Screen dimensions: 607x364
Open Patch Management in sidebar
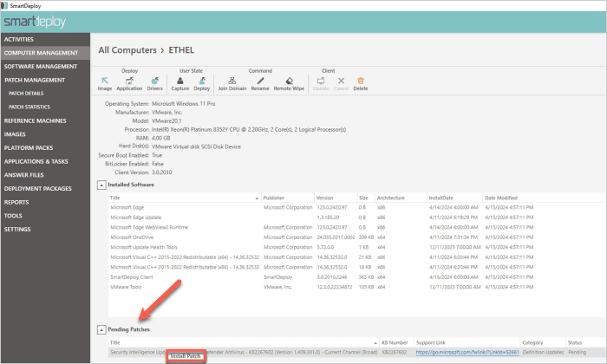coord(45,80)
